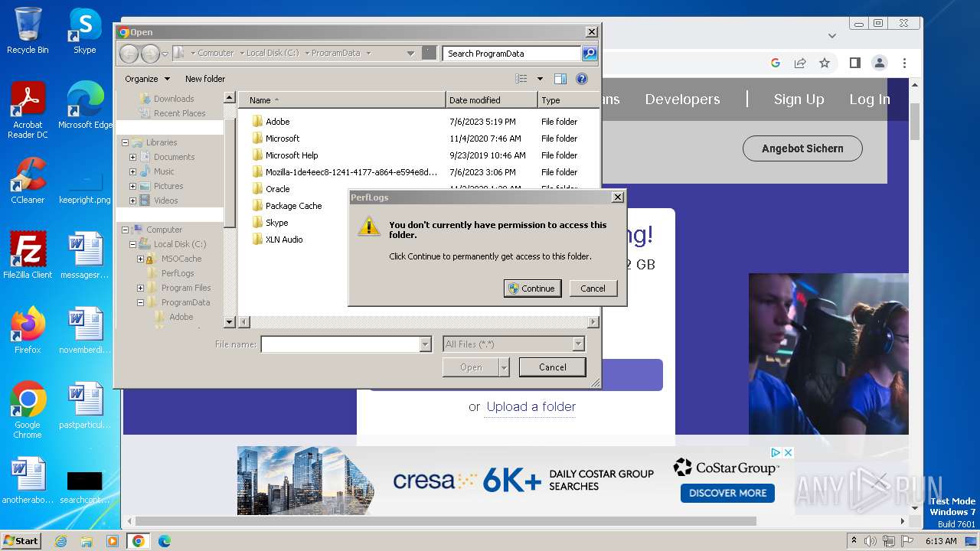Open Windows Explorer from taskbar
Screen dimensions: 980x551
coord(87,541)
